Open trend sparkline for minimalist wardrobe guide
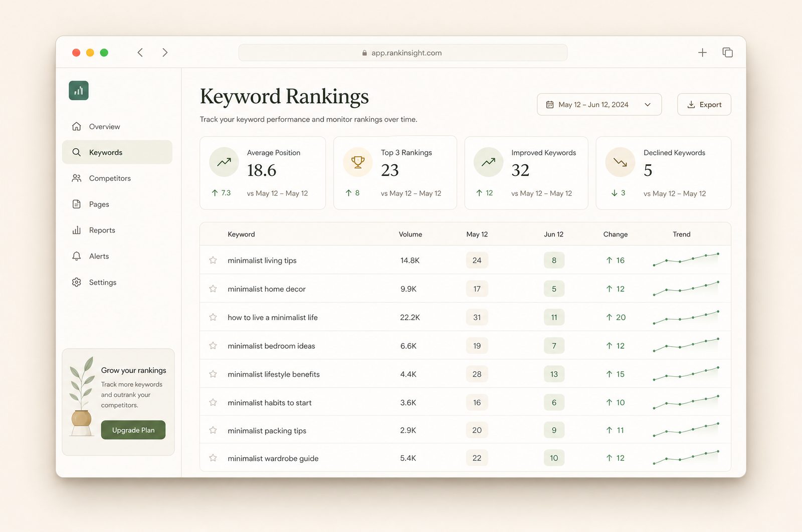Viewport: 802px width, 532px height. click(x=686, y=457)
